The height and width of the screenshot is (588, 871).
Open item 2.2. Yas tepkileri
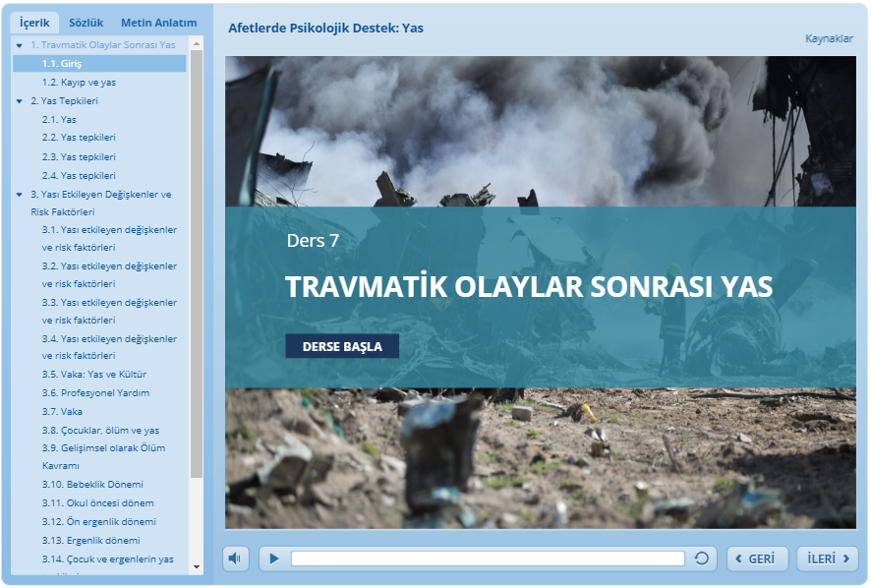click(x=79, y=138)
